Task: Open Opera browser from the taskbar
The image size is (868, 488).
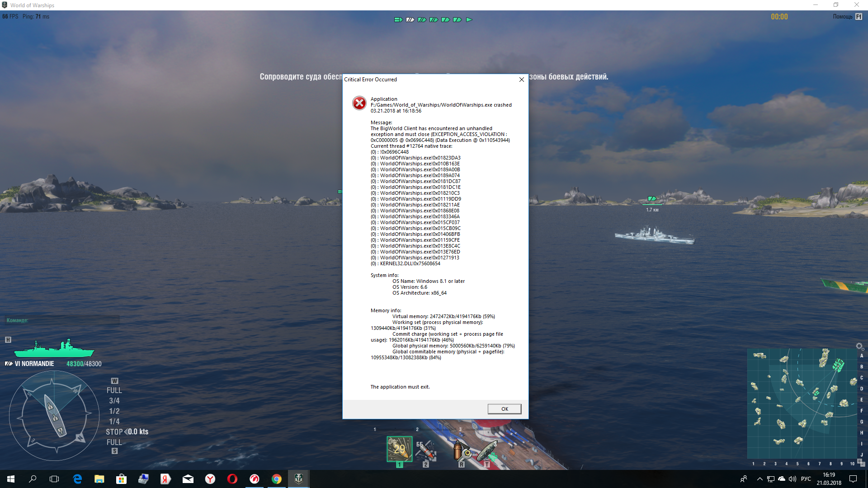Action: coord(232,479)
